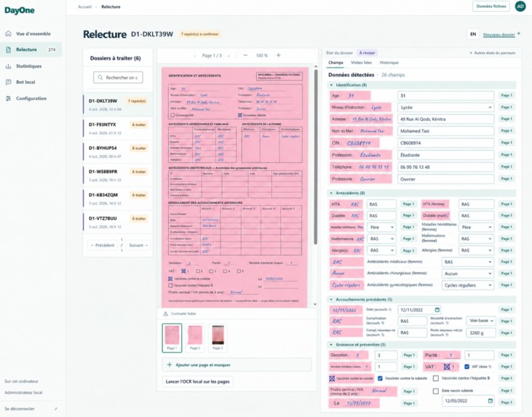Uncheck Vaccinée contre la rubéole checkbox
The width and height of the screenshot is (532, 417).
[x=380, y=378]
